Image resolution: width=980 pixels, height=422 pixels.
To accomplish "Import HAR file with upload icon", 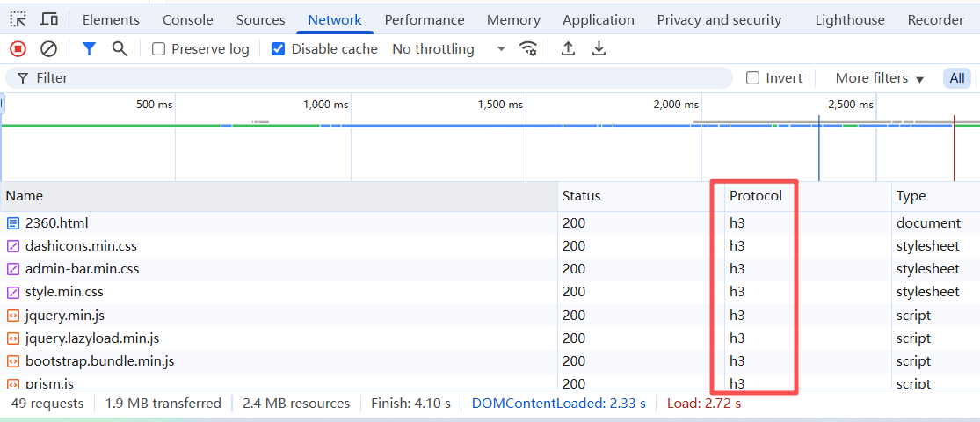I will (x=568, y=48).
